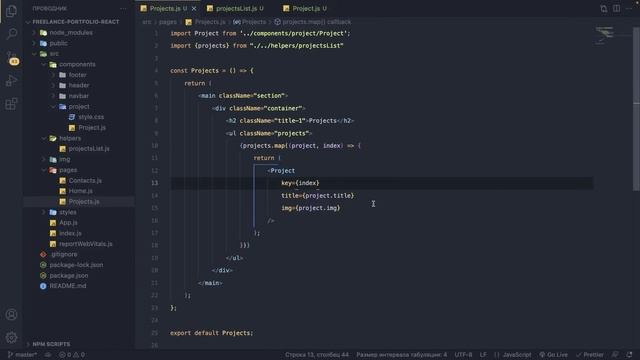640x360 pixels.
Task: Open the Extensions view
Action: [x=11, y=104]
